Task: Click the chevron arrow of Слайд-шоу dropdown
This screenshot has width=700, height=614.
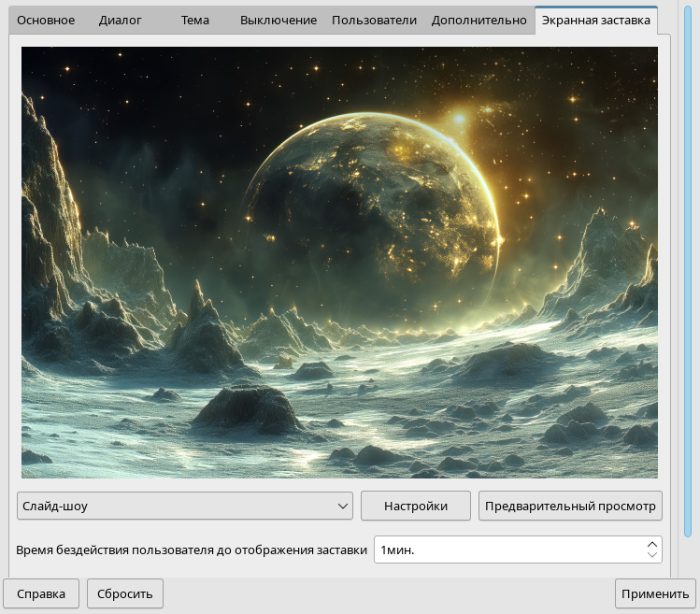Action: (341, 506)
